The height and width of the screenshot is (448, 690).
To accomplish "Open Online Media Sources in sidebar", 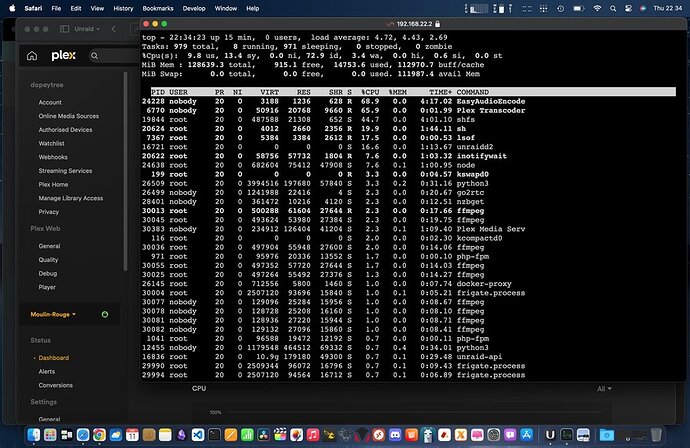I will tap(69, 116).
